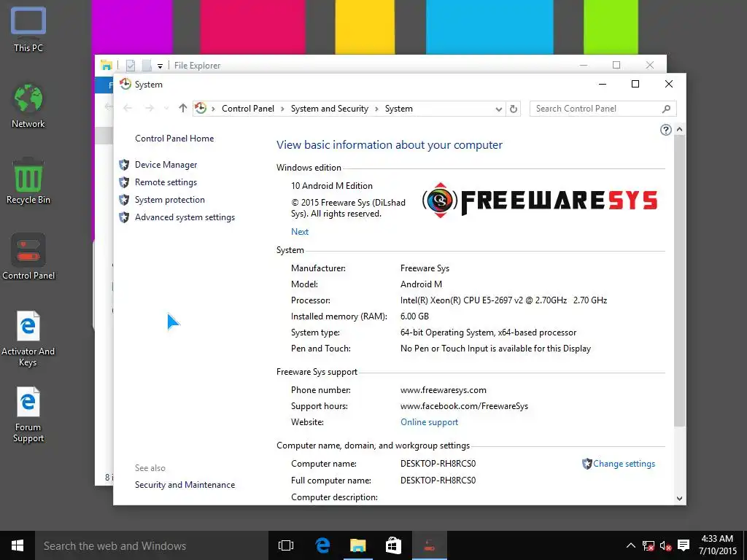This screenshot has width=747, height=560.
Task: Select the Control Panel taskbar item
Action: tap(429, 545)
